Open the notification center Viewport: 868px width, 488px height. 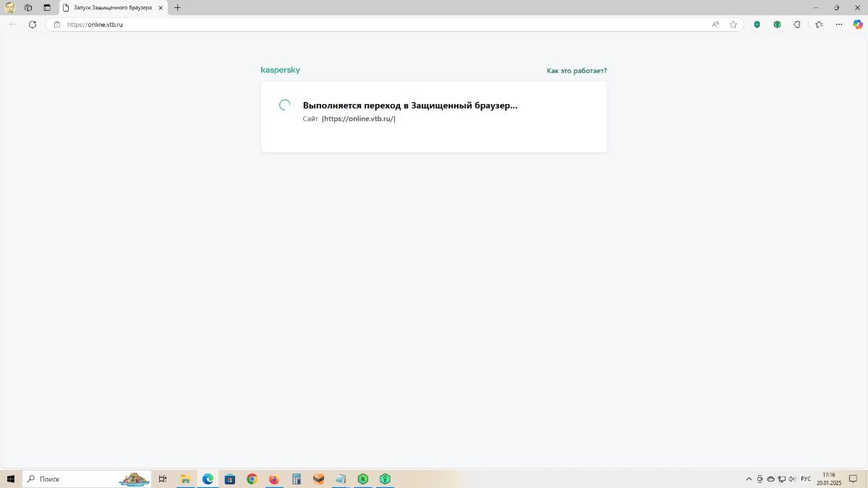click(854, 479)
